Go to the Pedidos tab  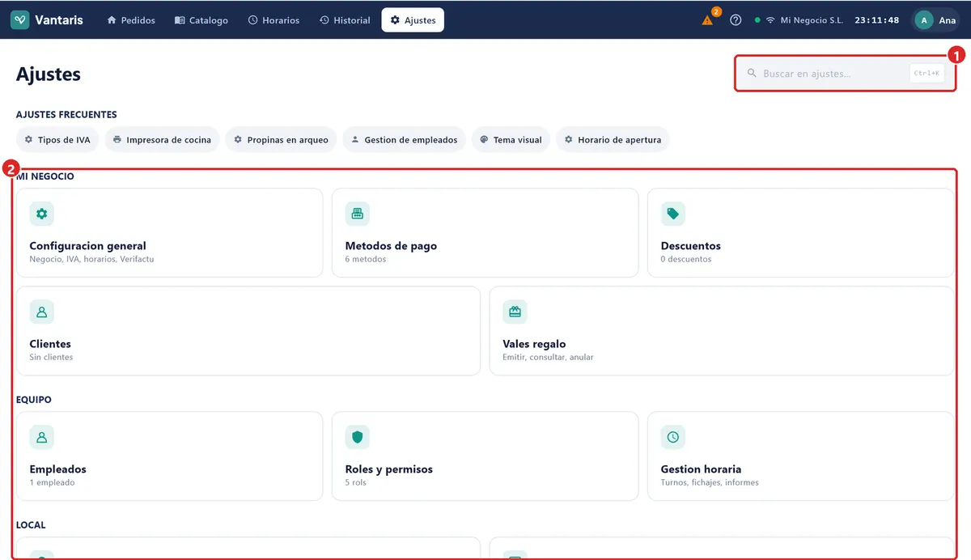[x=131, y=20]
